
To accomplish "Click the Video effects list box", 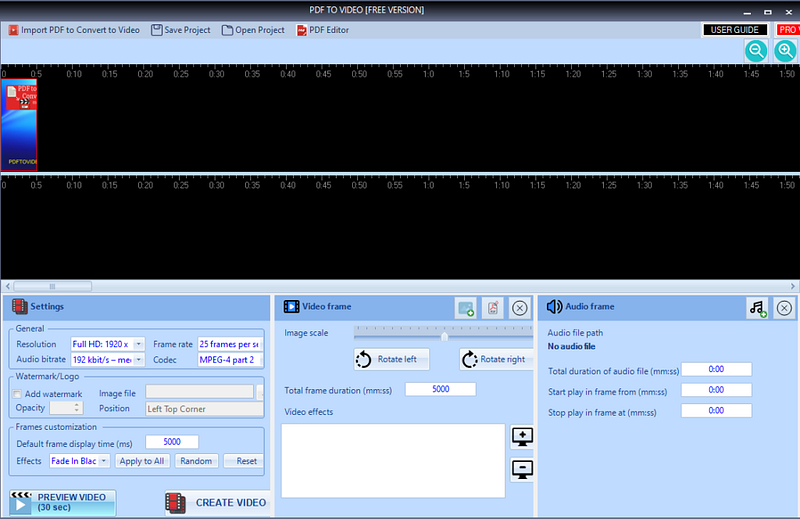I will coord(393,460).
